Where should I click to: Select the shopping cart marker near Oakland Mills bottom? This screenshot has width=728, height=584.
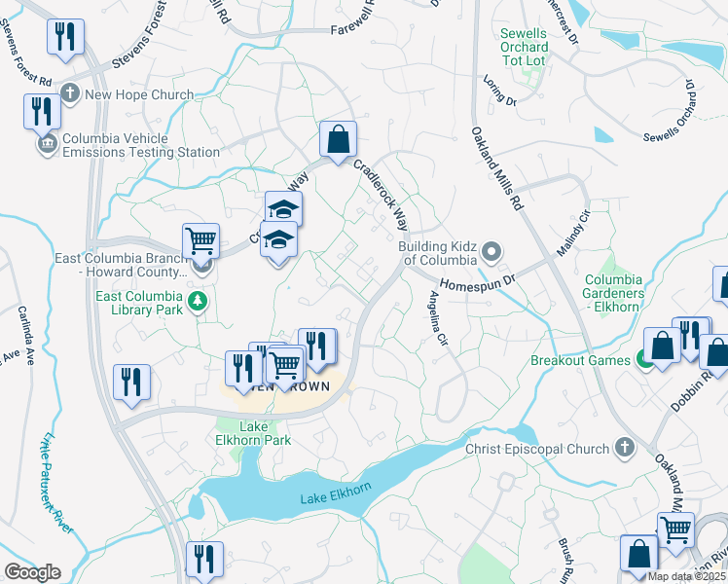pyautogui.click(x=675, y=529)
